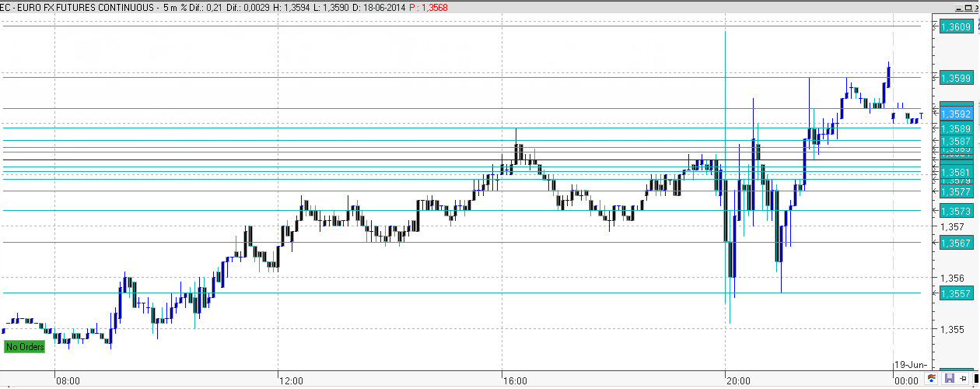The image size is (980, 389).
Task: Click the D: 18-06-2014 date text
Action: click(380, 6)
